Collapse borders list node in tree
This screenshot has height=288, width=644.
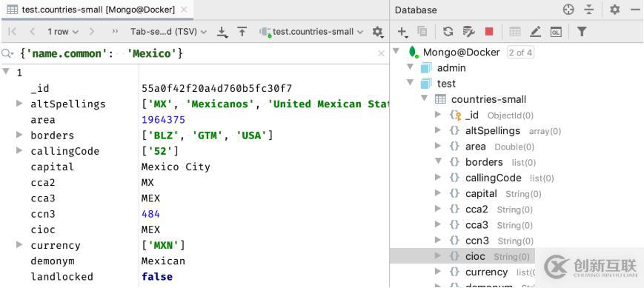438,161
